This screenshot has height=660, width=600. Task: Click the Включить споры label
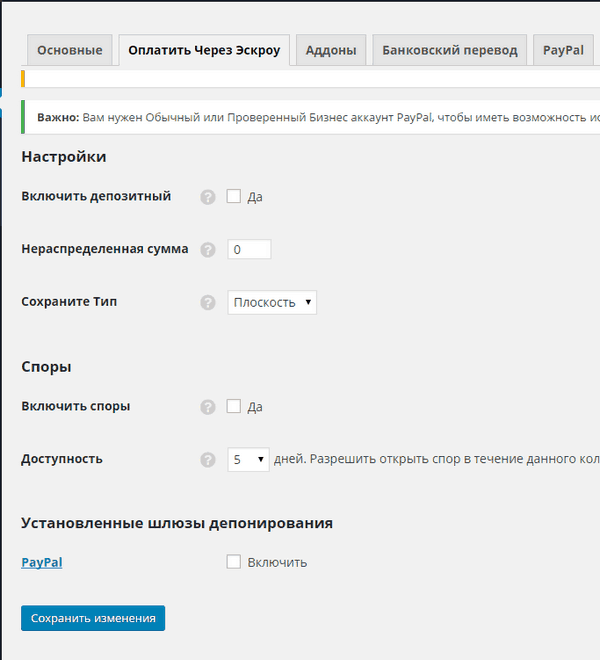point(76,406)
